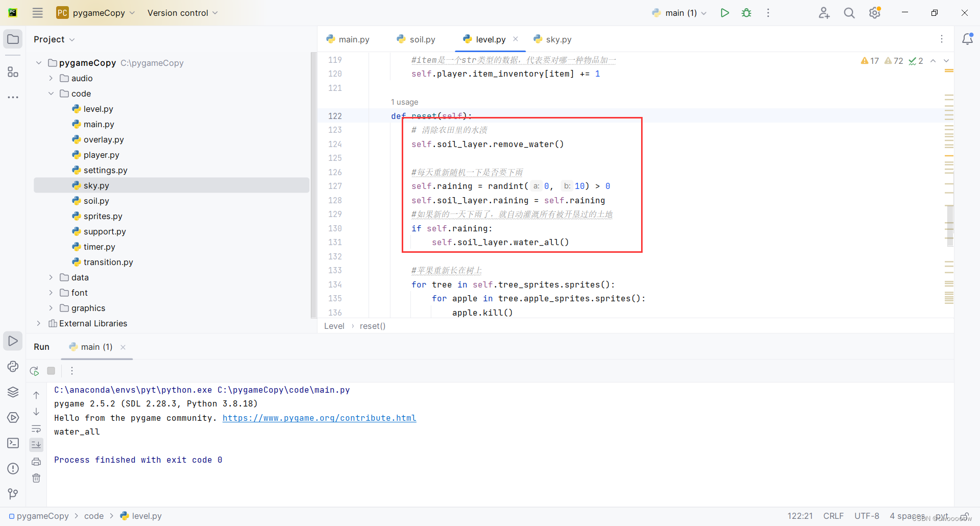Image resolution: width=980 pixels, height=526 pixels.
Task: Open the Structure tool window icon
Action: coord(13,72)
